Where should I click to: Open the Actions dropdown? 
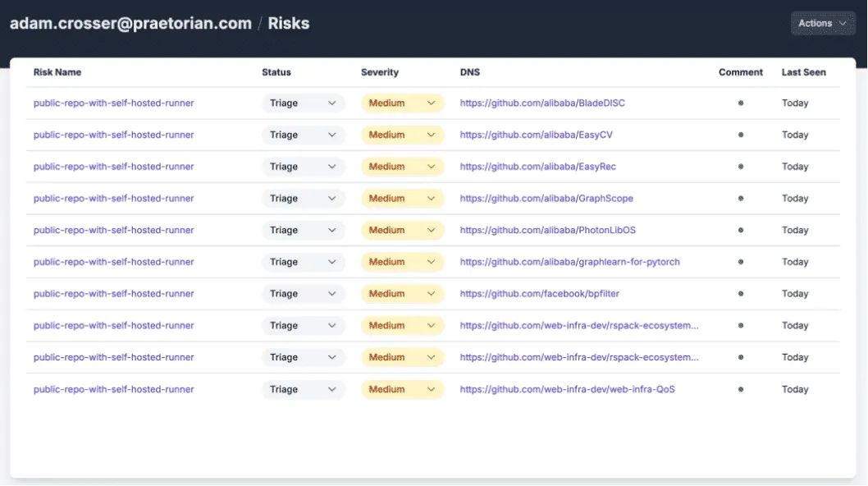tap(821, 22)
